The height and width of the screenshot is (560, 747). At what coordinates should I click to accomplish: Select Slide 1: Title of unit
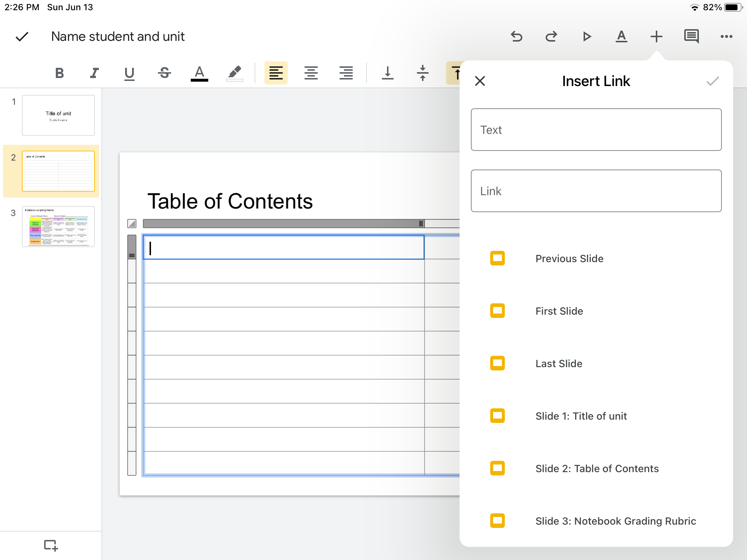point(596,416)
